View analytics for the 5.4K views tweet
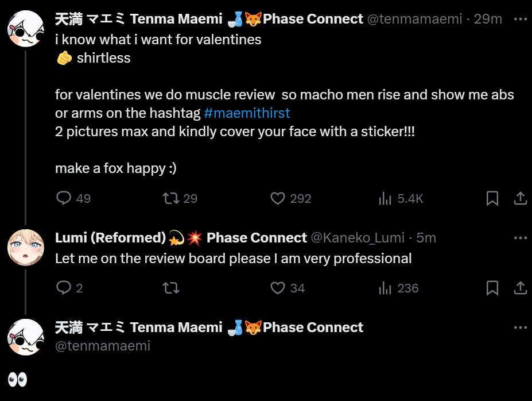532x401 pixels. click(x=385, y=199)
